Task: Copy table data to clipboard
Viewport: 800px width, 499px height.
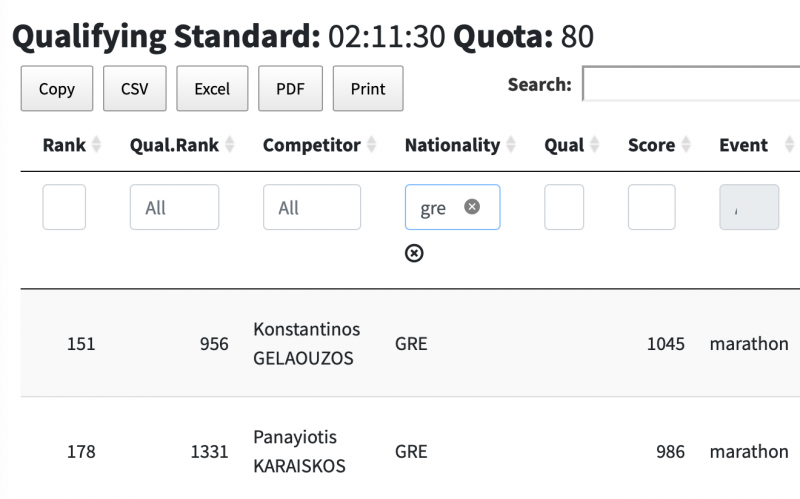Action: click(57, 89)
